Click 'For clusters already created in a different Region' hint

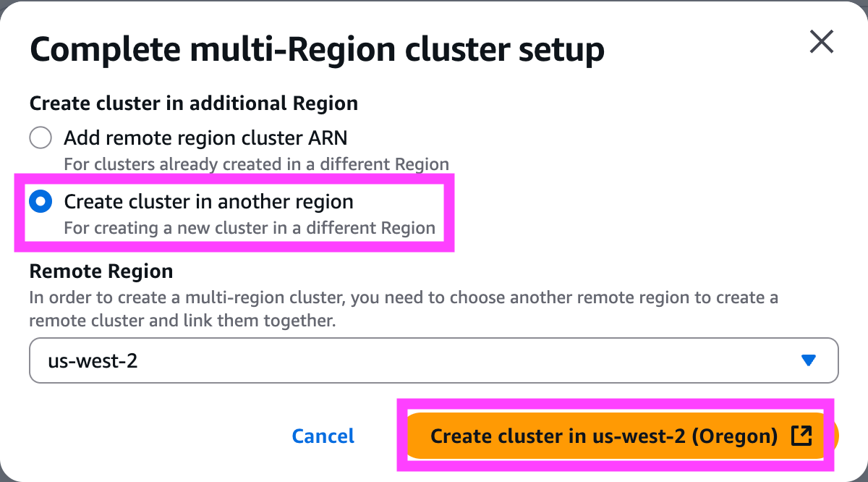(257, 164)
